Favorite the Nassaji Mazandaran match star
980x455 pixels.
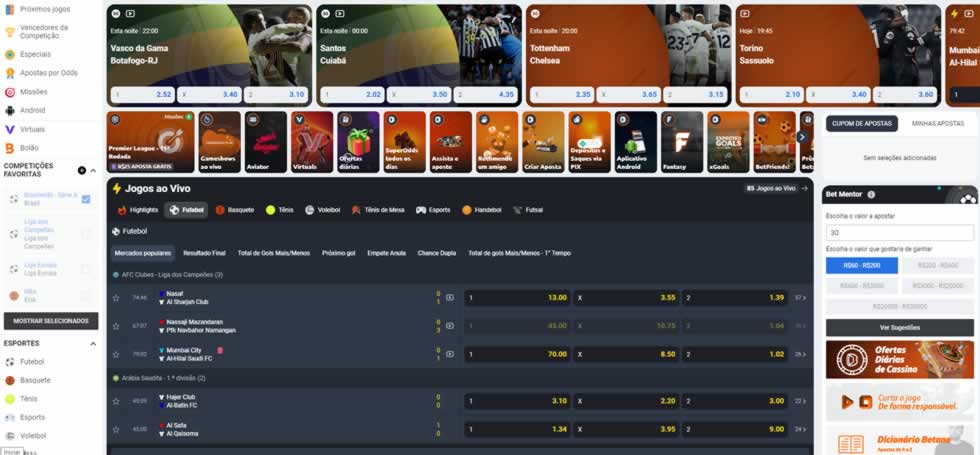point(116,326)
